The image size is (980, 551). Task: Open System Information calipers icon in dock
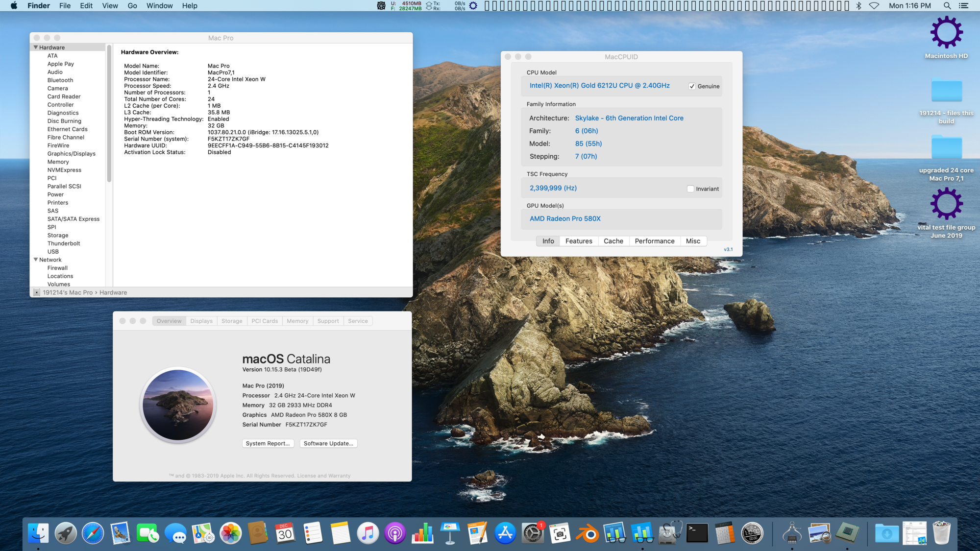[792, 533]
